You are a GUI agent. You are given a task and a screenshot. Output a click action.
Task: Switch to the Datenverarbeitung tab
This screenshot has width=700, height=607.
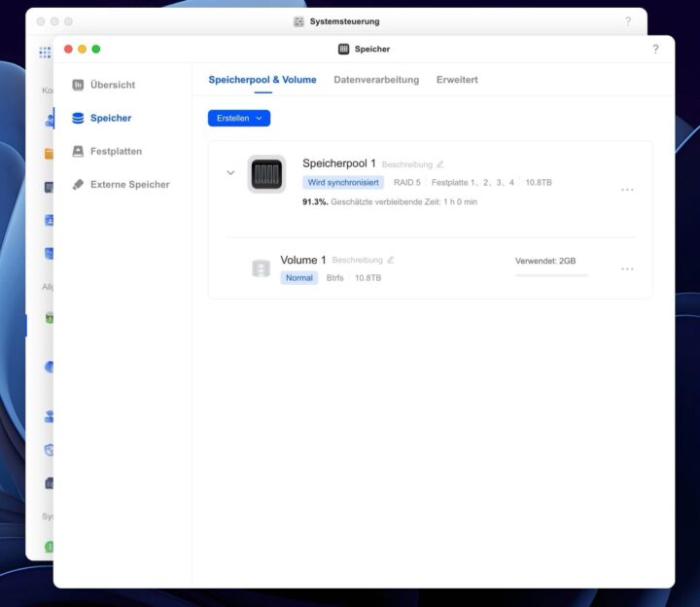click(376, 80)
